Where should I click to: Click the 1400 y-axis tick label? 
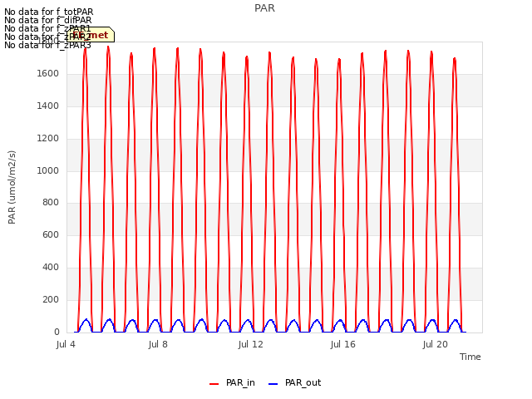[x=48, y=106]
